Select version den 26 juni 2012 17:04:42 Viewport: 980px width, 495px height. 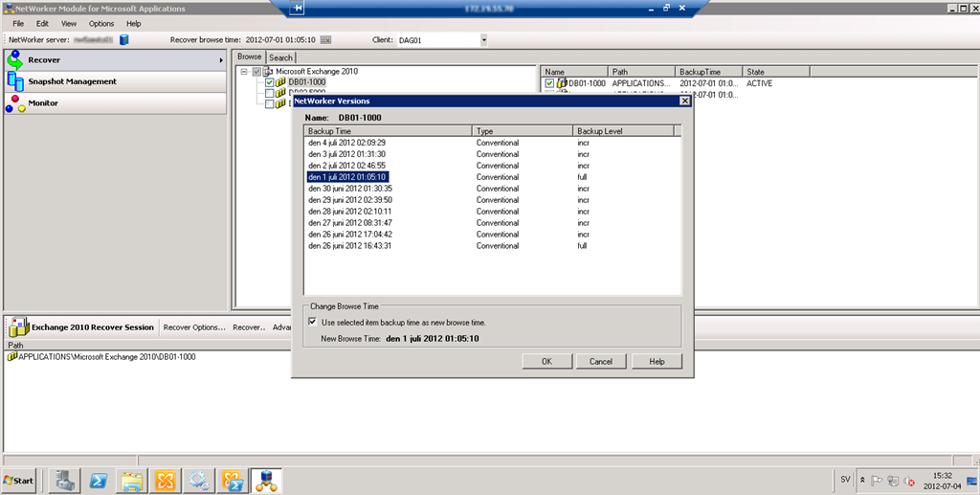350,235
